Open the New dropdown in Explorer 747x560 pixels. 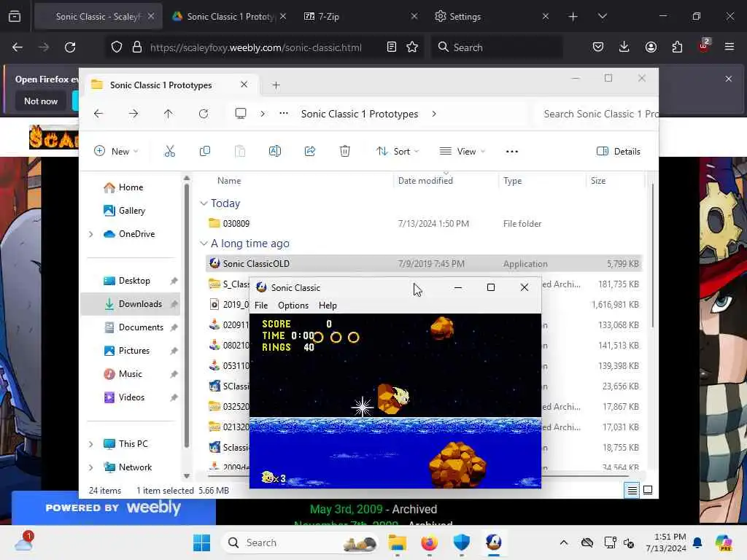tap(116, 152)
